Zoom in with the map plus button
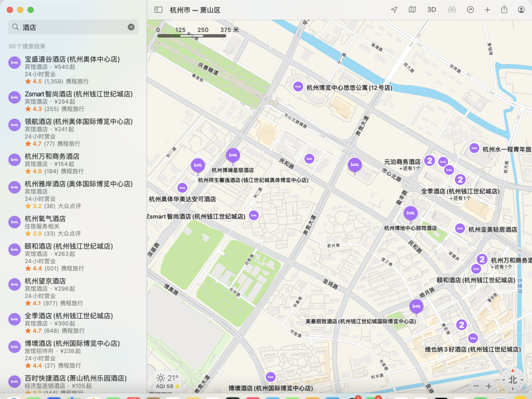Screen dimensions: 532x399 pos(489,386)
